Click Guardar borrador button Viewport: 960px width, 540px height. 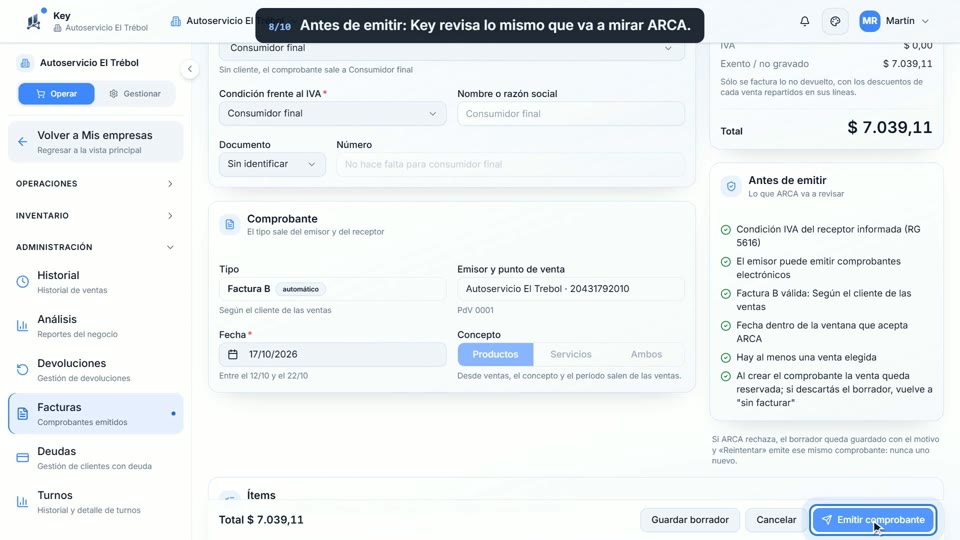pyautogui.click(x=690, y=520)
